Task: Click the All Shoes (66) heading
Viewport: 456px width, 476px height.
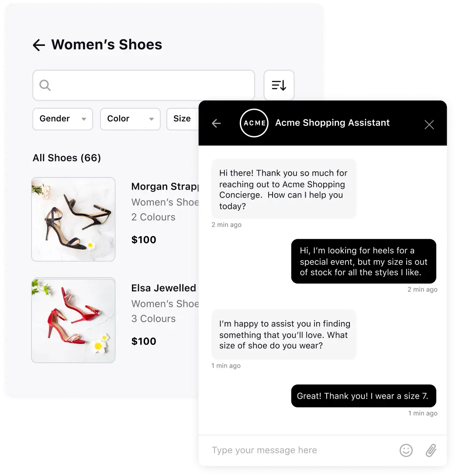Action: click(x=67, y=158)
